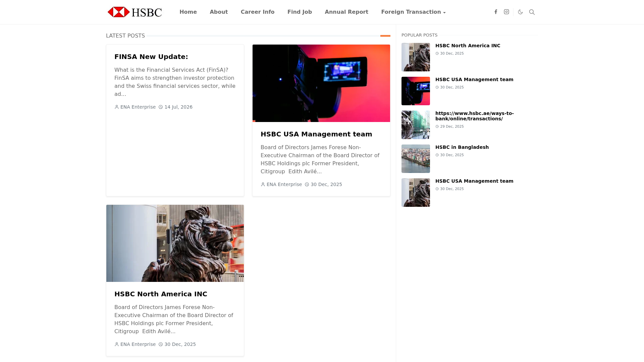Open Career Info menu item

click(258, 12)
